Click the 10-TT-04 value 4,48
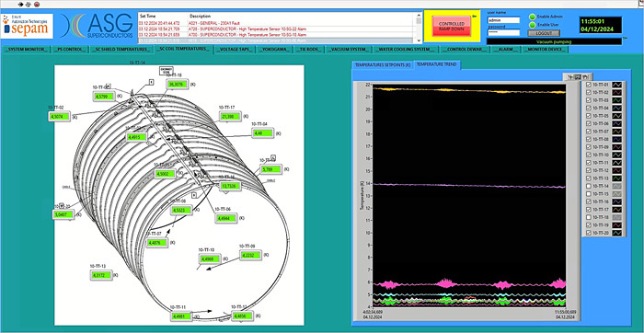644x333 pixels. pyautogui.click(x=263, y=133)
